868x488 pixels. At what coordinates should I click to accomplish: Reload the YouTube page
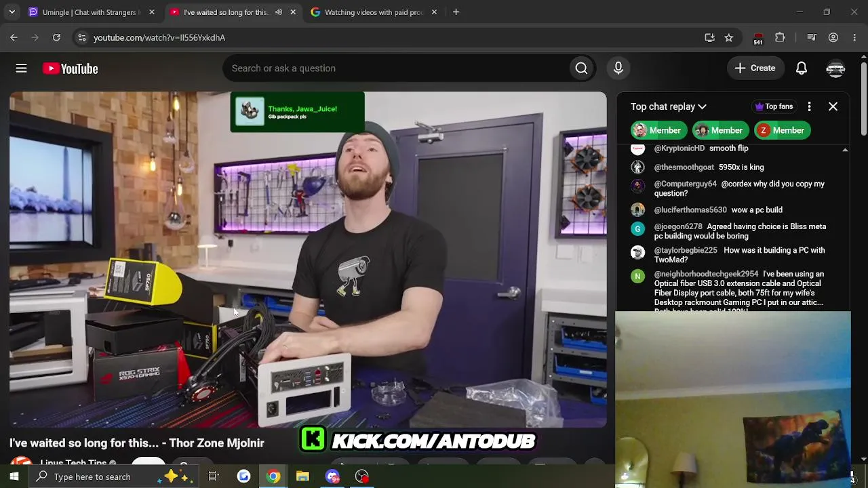coord(56,38)
